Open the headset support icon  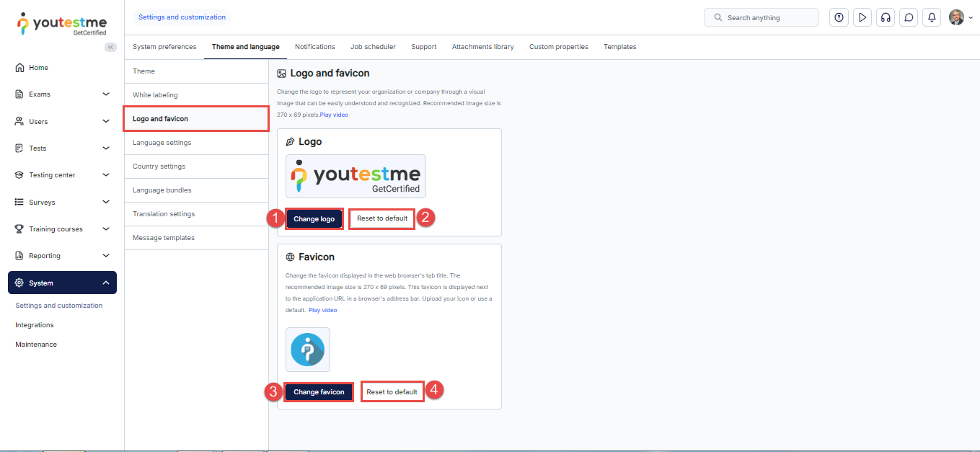pos(886,17)
